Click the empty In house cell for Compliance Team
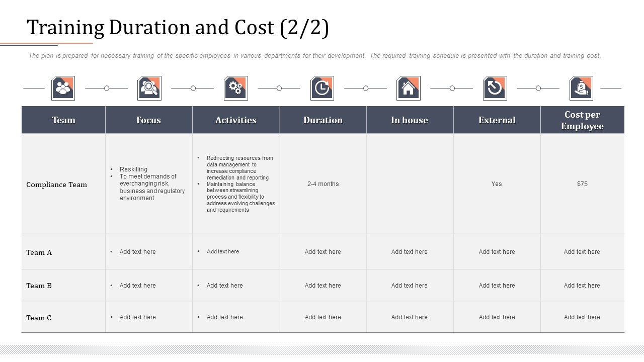The image size is (644, 362). [410, 184]
